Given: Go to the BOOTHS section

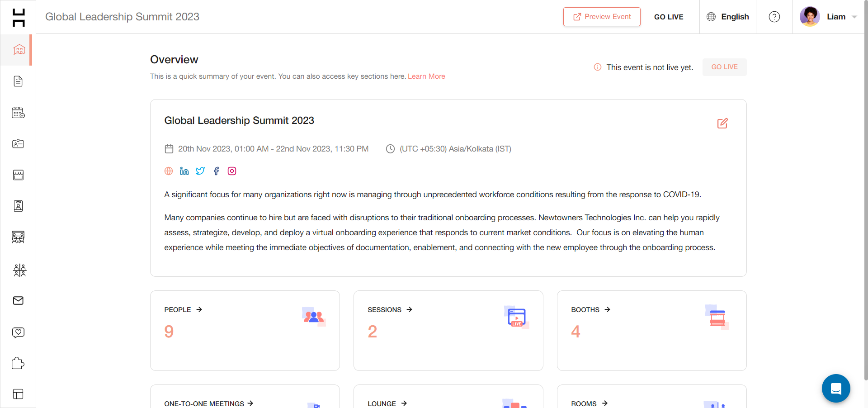Looking at the screenshot, I should pyautogui.click(x=591, y=310).
